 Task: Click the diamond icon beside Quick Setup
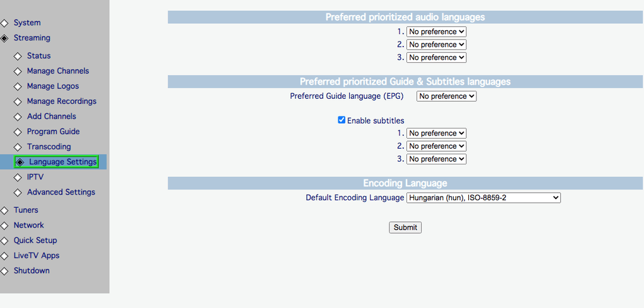4,241
